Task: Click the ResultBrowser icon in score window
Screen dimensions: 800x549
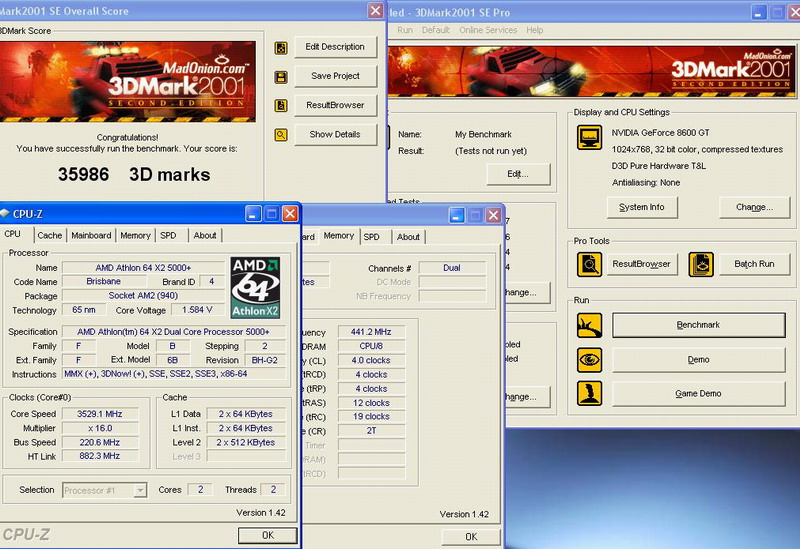Action: click(281, 106)
